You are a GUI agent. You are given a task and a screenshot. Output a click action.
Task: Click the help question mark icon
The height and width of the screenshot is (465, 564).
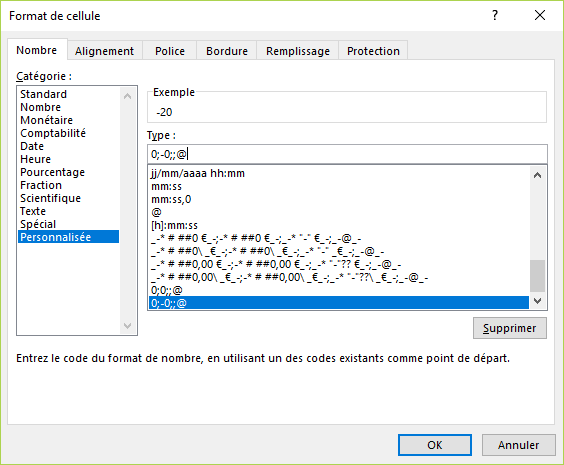tap(495, 15)
